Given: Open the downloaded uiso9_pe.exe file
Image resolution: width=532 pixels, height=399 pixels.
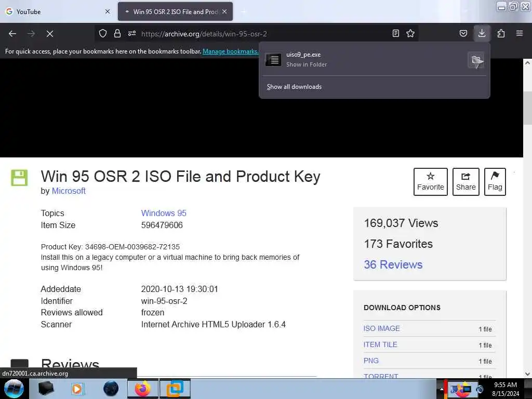Looking at the screenshot, I should click(363, 59).
